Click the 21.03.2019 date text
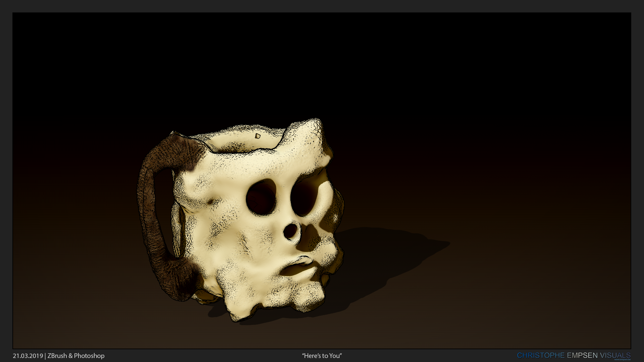 tap(28, 356)
